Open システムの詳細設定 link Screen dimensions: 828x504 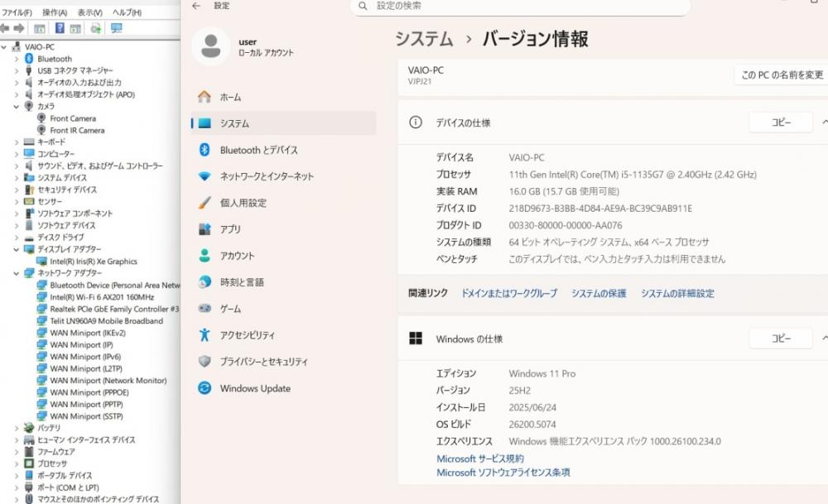coord(677,294)
